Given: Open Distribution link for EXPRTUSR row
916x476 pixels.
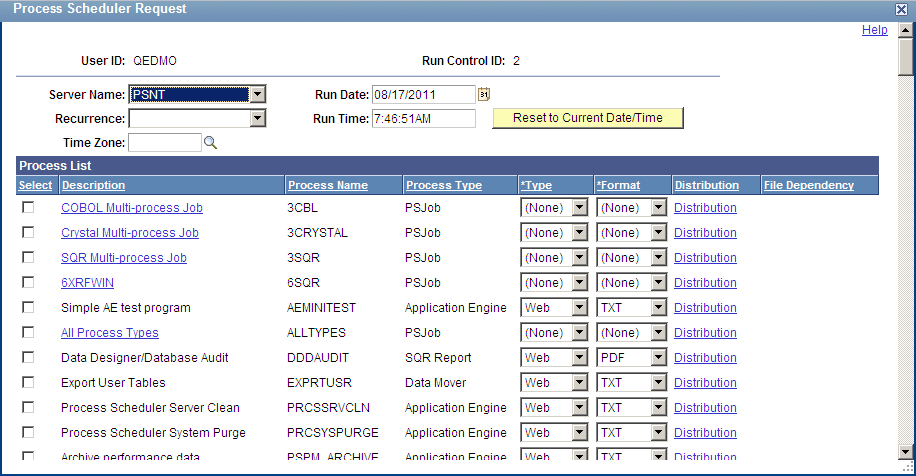Looking at the screenshot, I should click(705, 383).
